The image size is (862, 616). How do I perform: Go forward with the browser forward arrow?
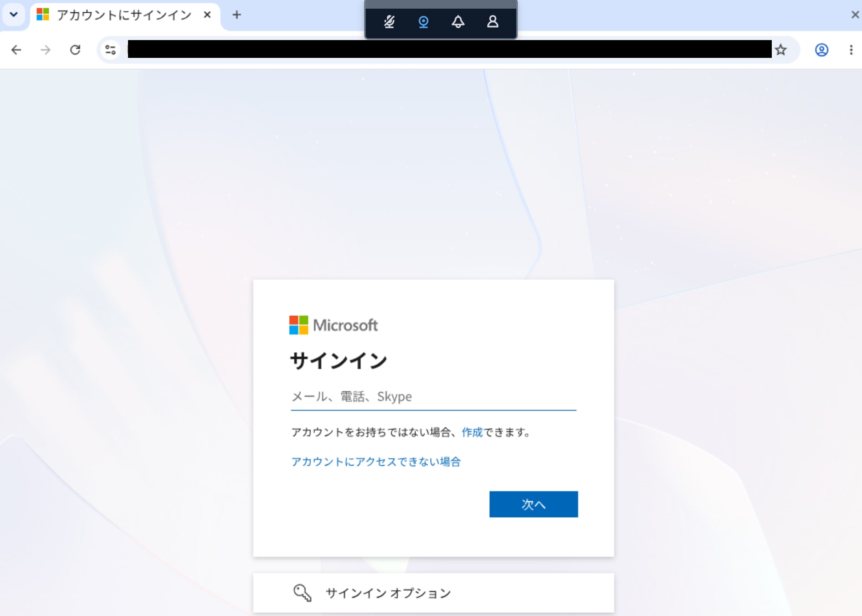tap(46, 50)
